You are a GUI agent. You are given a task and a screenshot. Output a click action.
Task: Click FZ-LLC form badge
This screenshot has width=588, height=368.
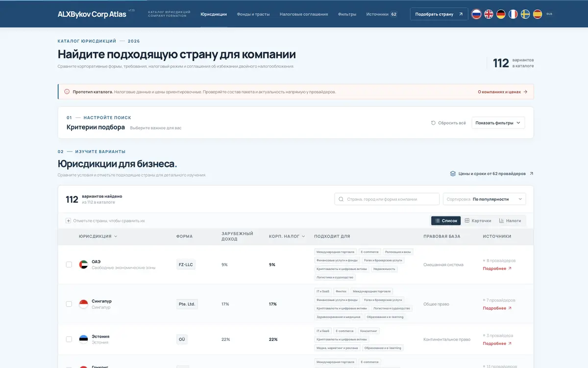click(x=186, y=264)
